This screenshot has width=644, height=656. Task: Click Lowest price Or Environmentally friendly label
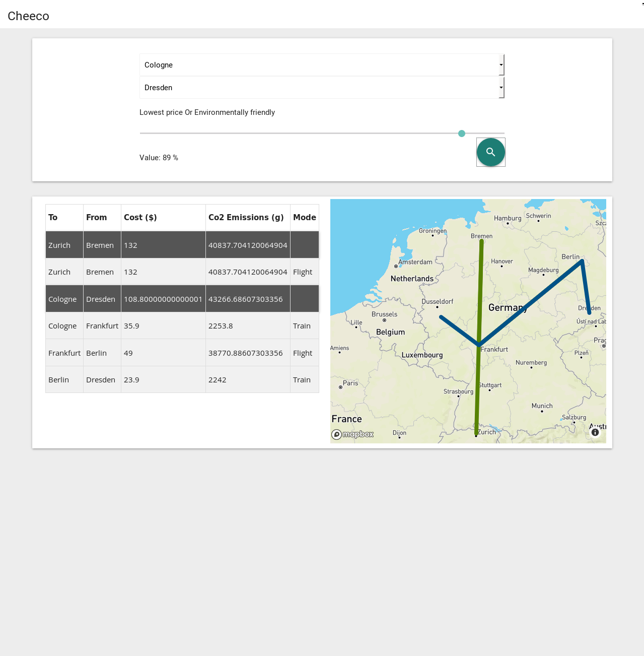click(x=207, y=112)
